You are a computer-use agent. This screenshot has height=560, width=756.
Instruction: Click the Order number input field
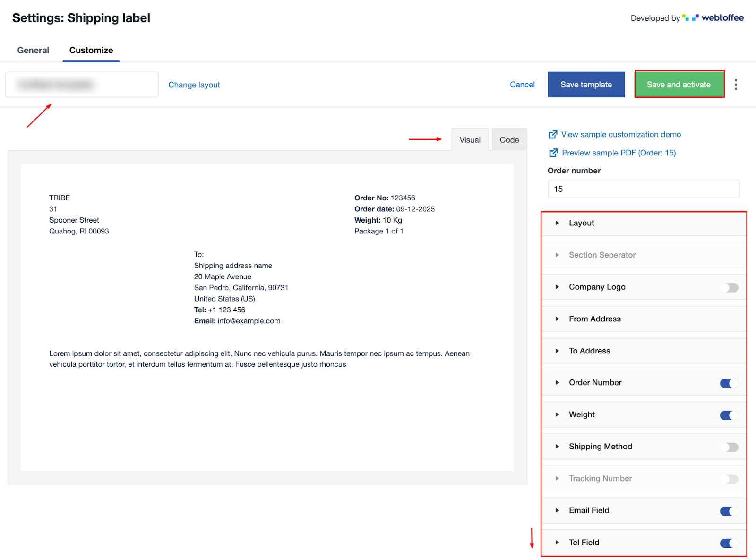pyautogui.click(x=643, y=189)
